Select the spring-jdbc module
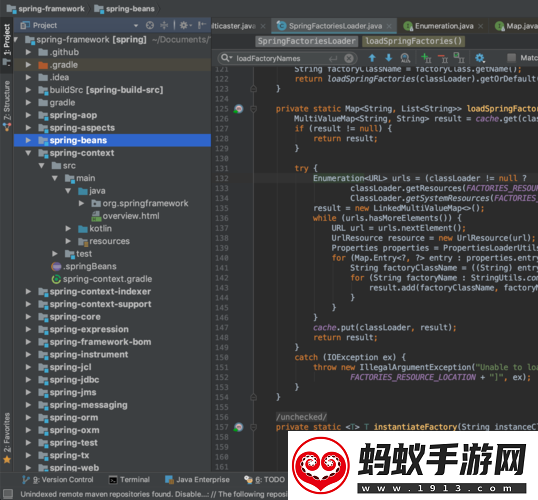 point(69,380)
